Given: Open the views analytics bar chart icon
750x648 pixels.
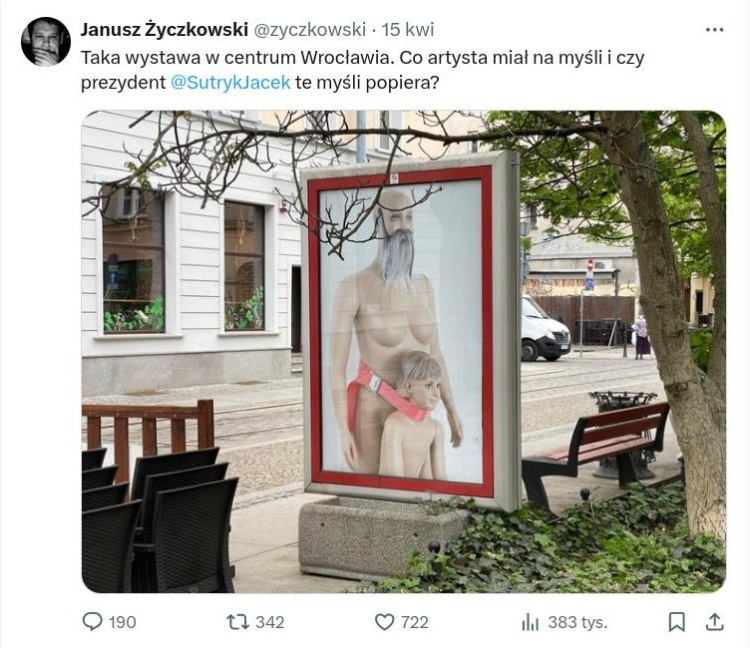Looking at the screenshot, I should pyautogui.click(x=530, y=622).
